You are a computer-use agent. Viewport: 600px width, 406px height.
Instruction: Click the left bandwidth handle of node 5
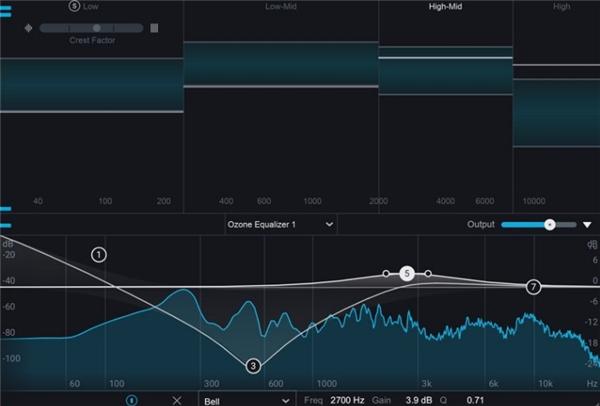386,274
